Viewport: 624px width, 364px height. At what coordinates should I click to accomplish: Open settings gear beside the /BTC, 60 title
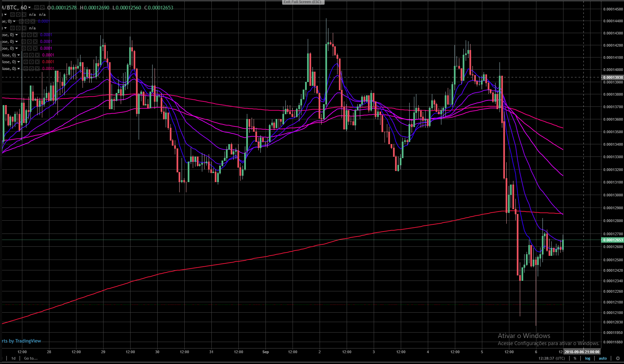point(42,7)
